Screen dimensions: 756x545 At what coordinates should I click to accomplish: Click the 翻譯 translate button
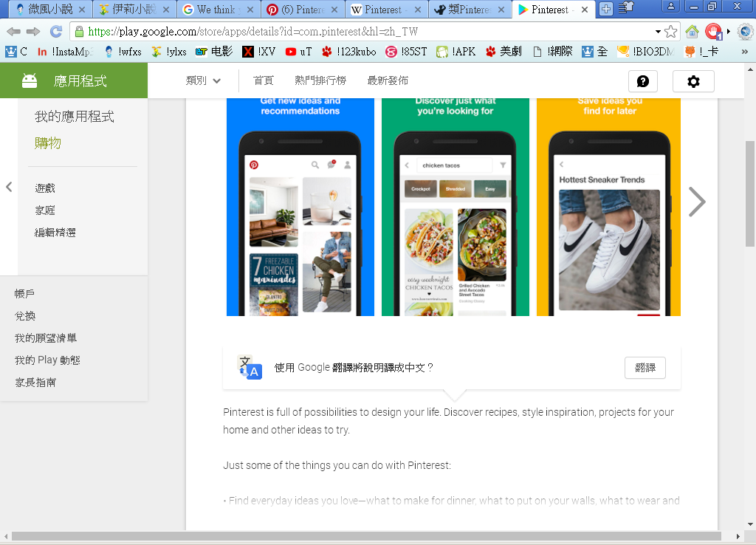[x=645, y=368]
